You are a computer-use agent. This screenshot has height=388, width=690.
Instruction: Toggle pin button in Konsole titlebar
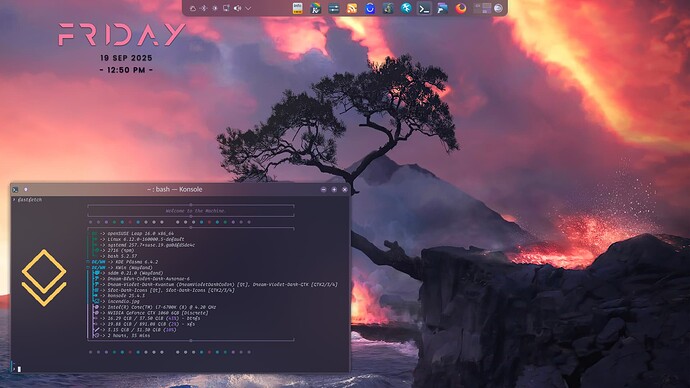pos(26,190)
